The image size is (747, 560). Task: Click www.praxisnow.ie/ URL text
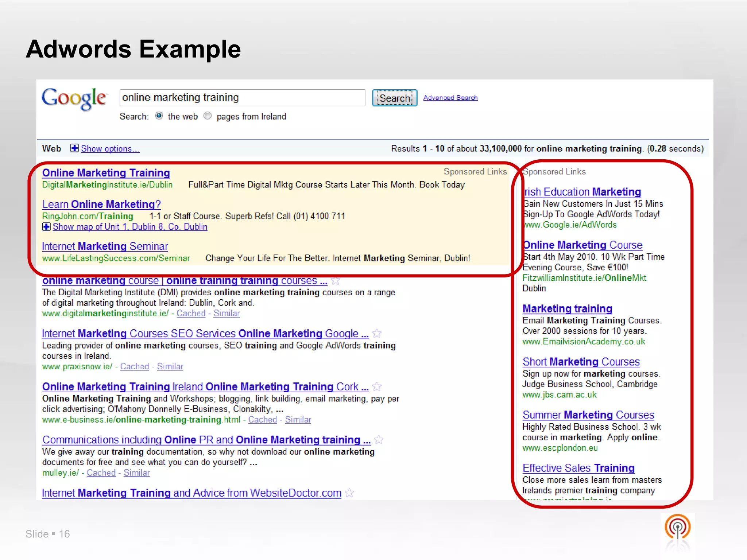point(77,366)
